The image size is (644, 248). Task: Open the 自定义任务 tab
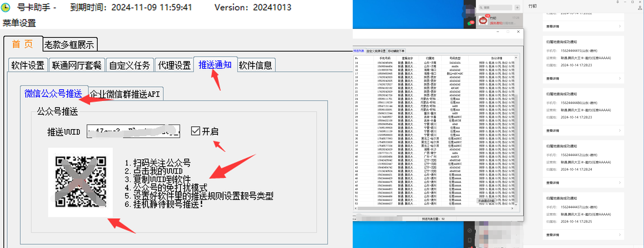pos(129,65)
